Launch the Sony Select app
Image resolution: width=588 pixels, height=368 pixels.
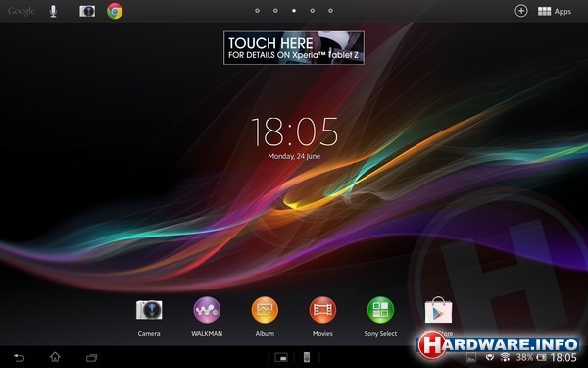point(380,317)
